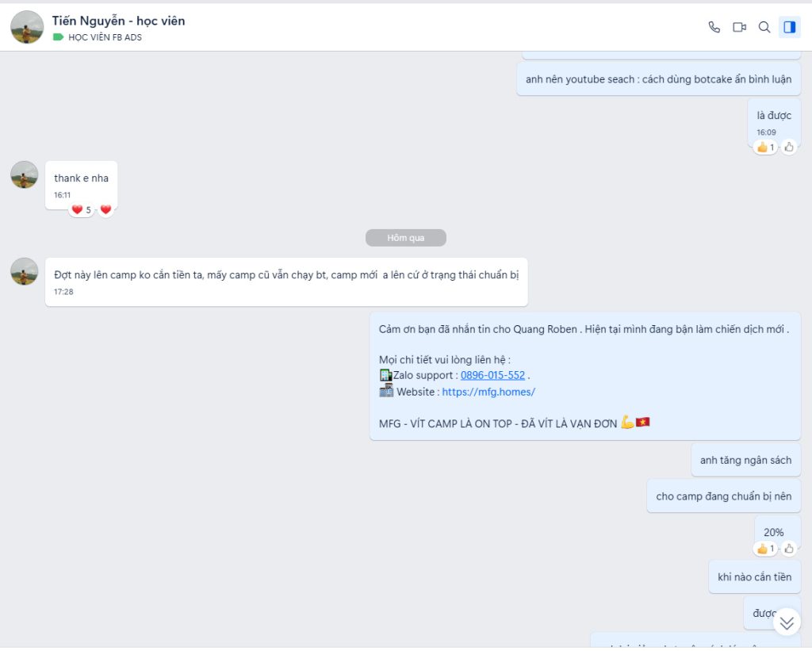The width and height of the screenshot is (812, 651).
Task: Click the contact name 'Tiến Nguyễn - học viên'
Action: (x=118, y=21)
